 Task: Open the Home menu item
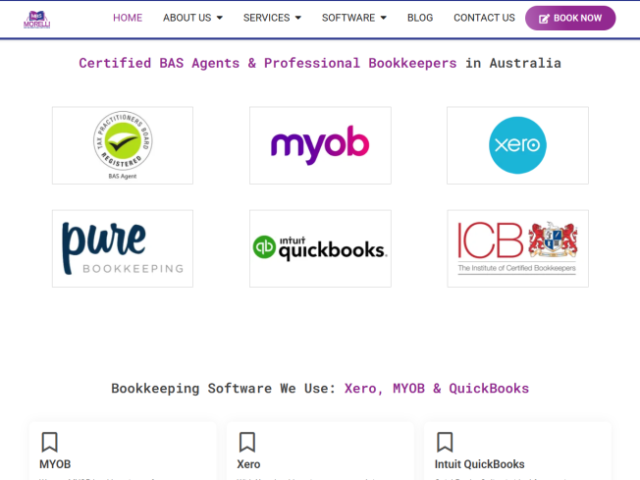point(128,18)
